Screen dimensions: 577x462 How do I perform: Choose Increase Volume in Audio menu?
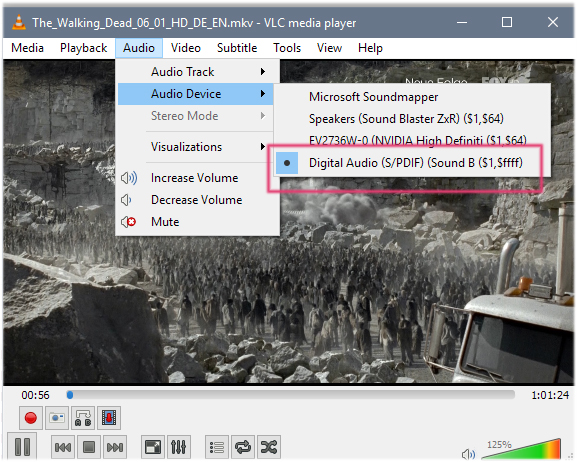tap(198, 178)
